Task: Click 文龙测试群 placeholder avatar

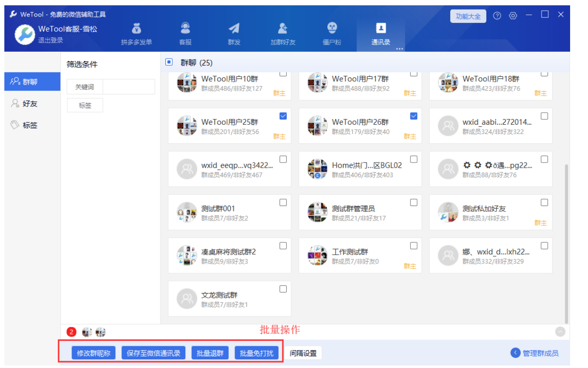Action: coord(187,299)
